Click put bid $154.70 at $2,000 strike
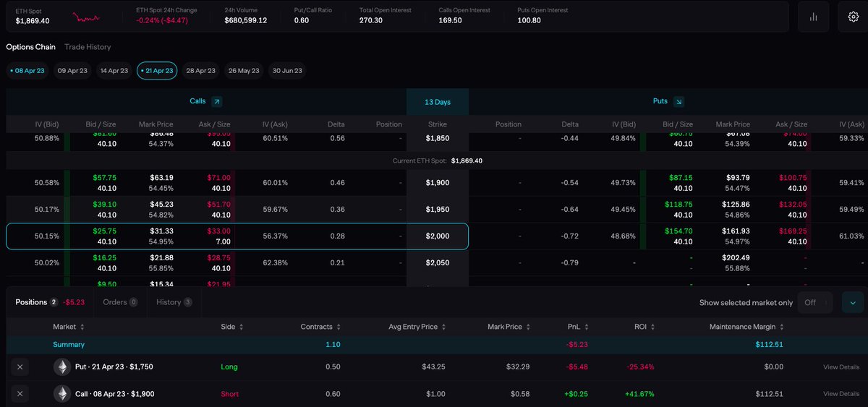Screen dimensions: 868x407 point(678,231)
